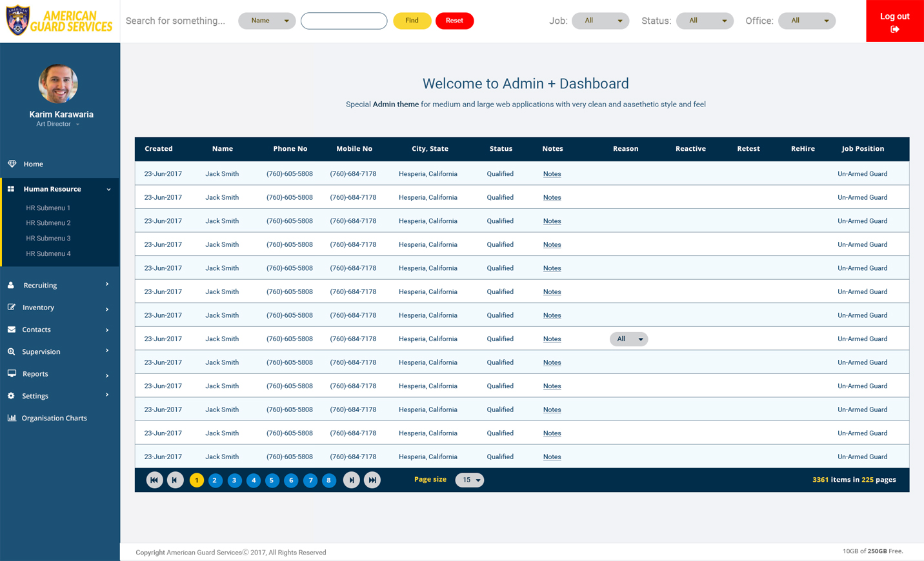This screenshot has height=561, width=924.
Task: Open the Page size dropdown
Action: point(469,480)
